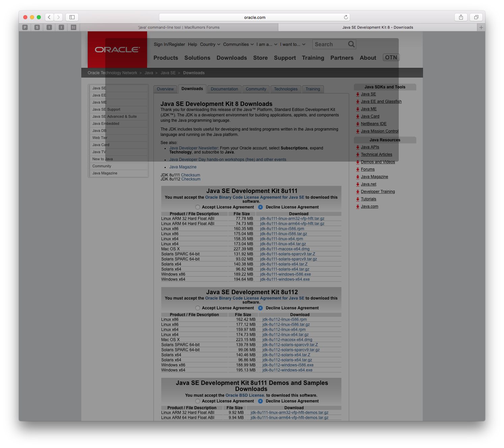Open the Safari Share menu
Image resolution: width=504 pixels, height=448 pixels.
tap(461, 17)
